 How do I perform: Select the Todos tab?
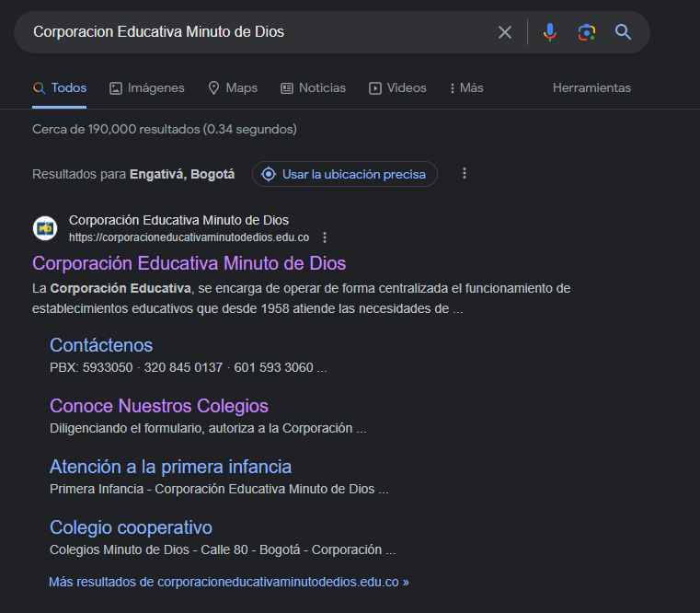click(60, 88)
